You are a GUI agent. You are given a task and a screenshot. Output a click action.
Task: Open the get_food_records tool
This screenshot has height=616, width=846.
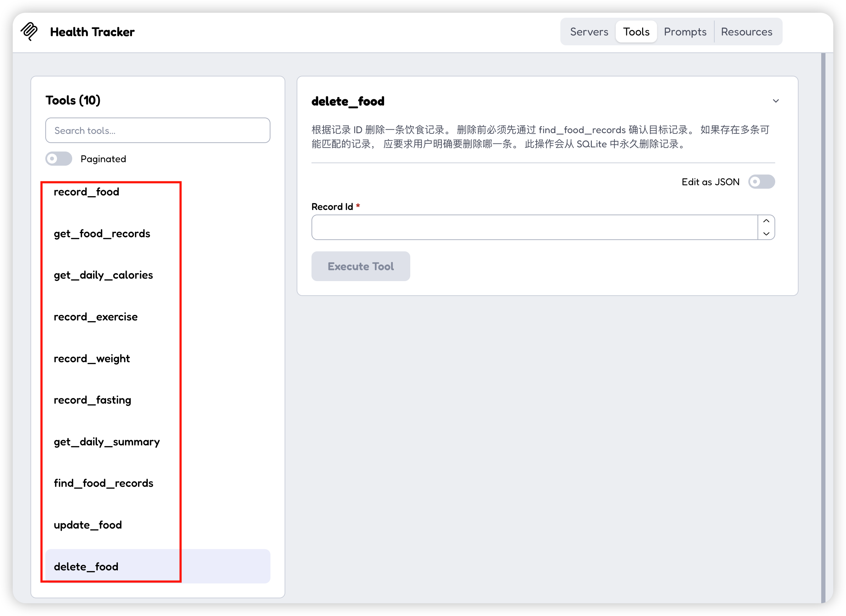pyautogui.click(x=158, y=234)
